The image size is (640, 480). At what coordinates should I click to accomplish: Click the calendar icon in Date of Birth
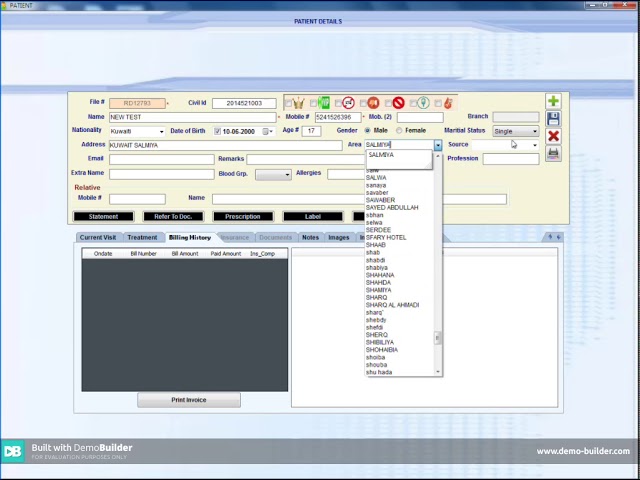[265, 131]
